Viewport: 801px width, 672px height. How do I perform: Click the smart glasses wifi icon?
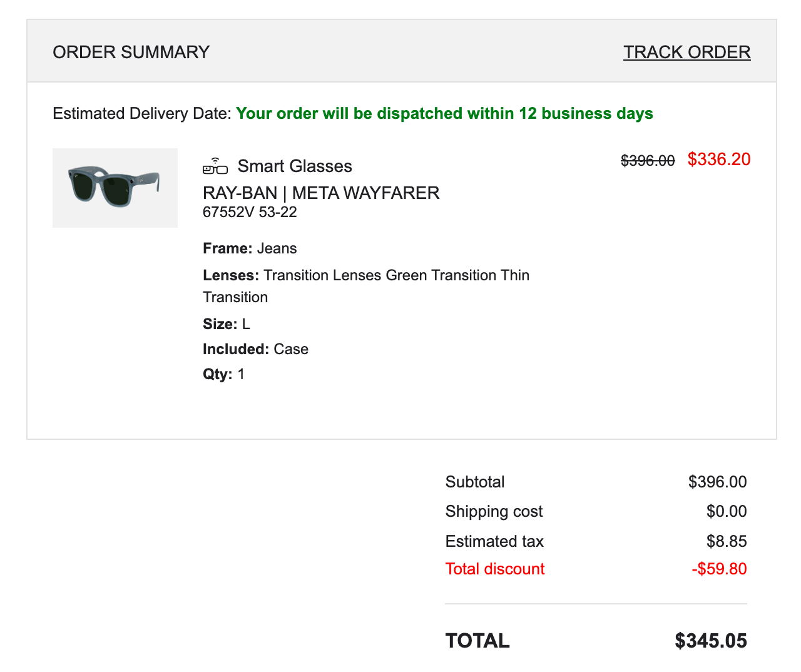[215, 166]
